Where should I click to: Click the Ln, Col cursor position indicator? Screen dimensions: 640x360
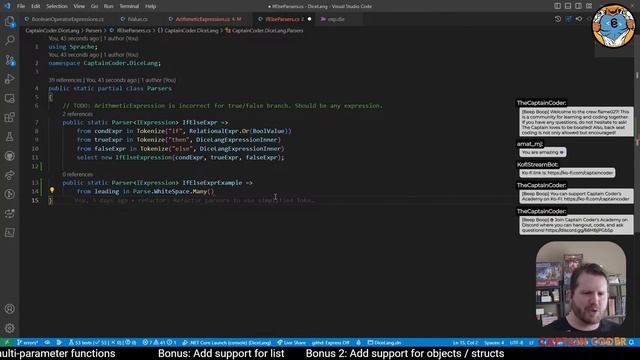pyautogui.click(x=465, y=342)
